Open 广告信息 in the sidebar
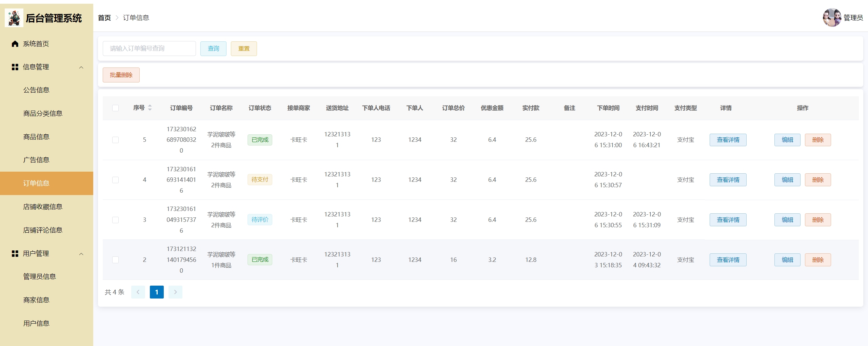The width and height of the screenshot is (868, 346). [46, 160]
